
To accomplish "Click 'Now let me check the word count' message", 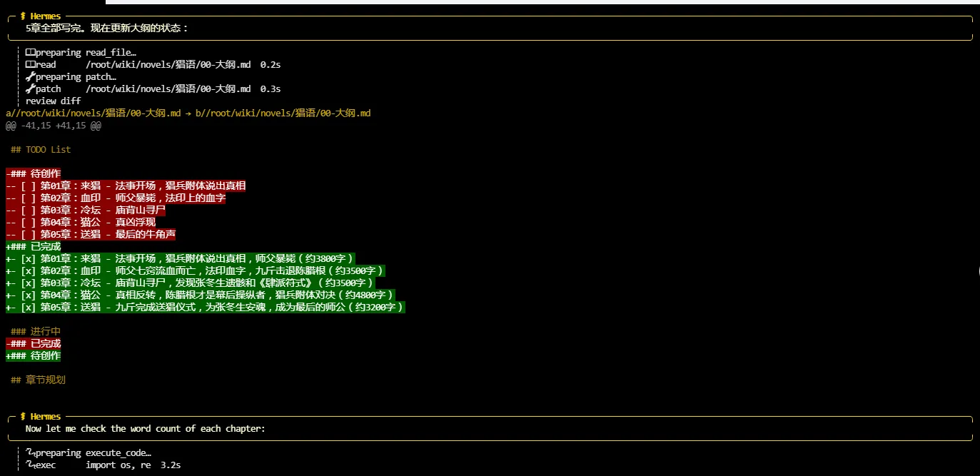I will [x=145, y=428].
